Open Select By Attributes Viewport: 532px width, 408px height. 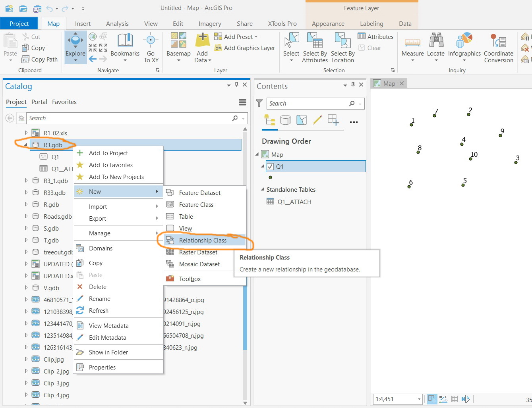[315, 47]
